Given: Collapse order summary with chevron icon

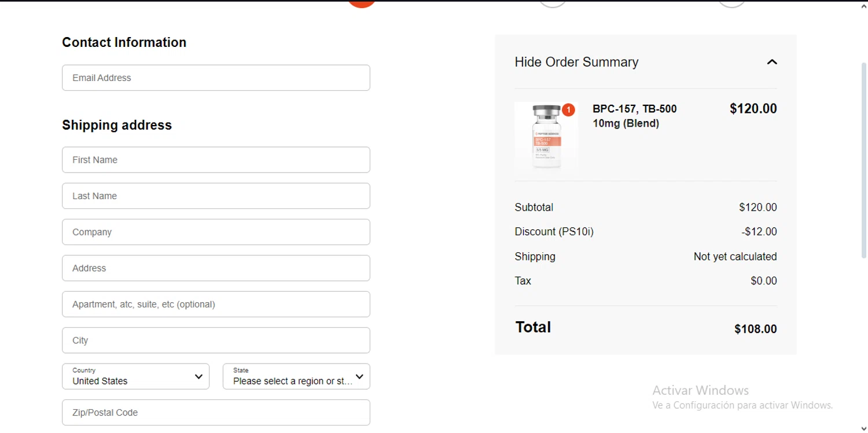Looking at the screenshot, I should pyautogui.click(x=772, y=62).
